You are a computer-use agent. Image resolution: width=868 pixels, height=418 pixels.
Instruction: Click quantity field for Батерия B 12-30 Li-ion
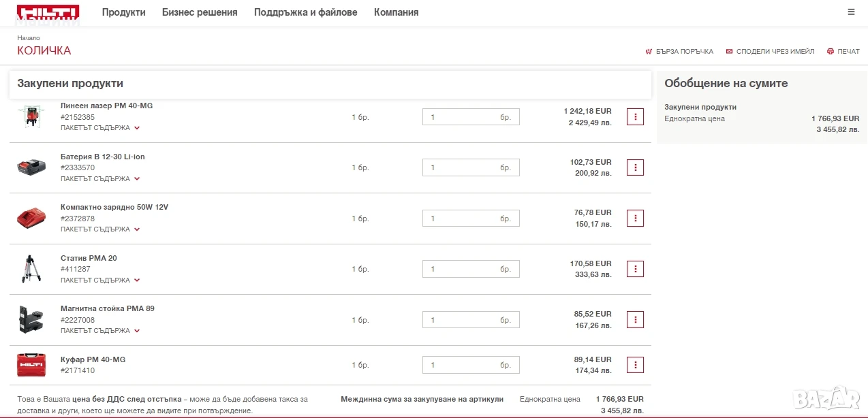click(x=471, y=167)
